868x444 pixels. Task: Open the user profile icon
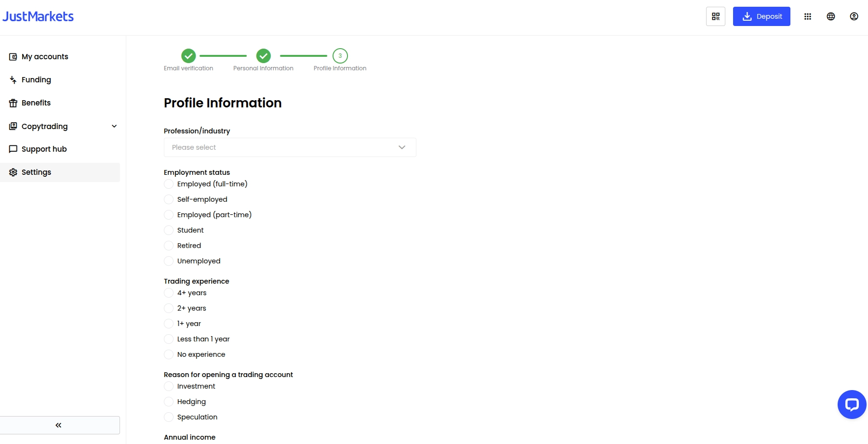click(x=854, y=16)
